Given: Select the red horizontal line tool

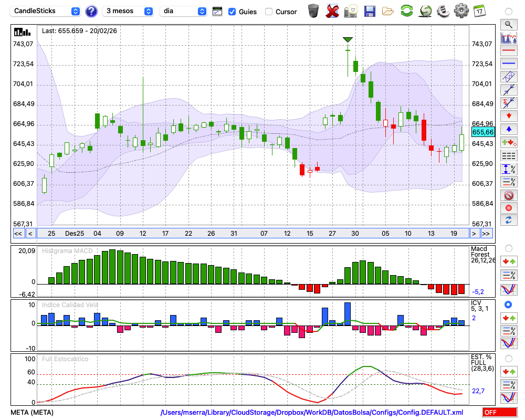Looking at the screenshot, I should pos(508,50).
